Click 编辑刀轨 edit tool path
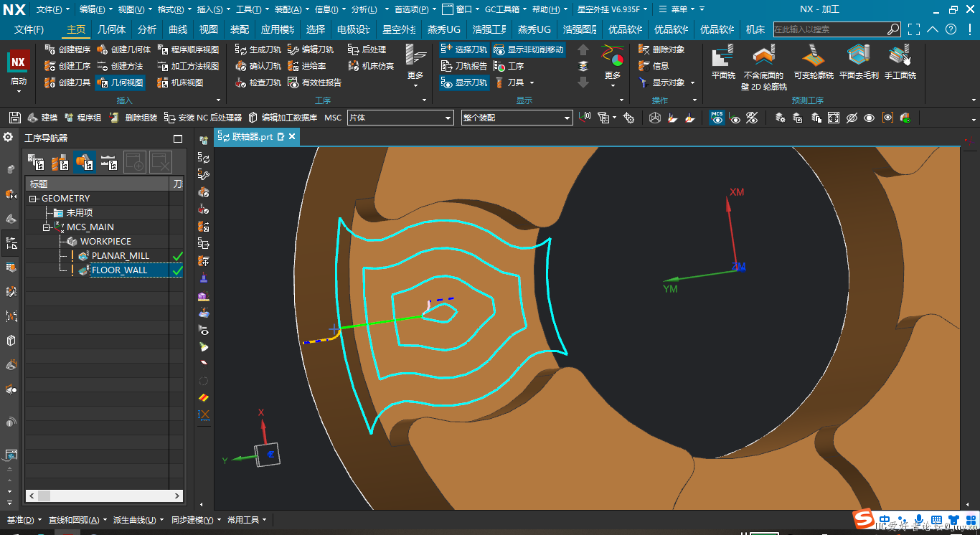980x535 pixels. (311, 49)
